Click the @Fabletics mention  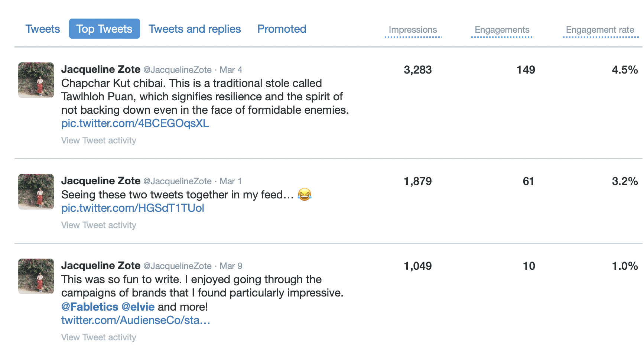(x=90, y=307)
